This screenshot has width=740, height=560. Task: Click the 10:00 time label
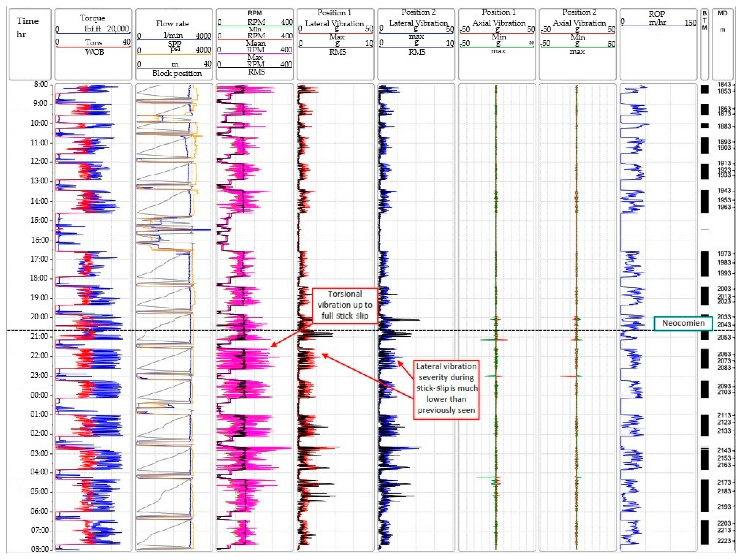(39, 123)
